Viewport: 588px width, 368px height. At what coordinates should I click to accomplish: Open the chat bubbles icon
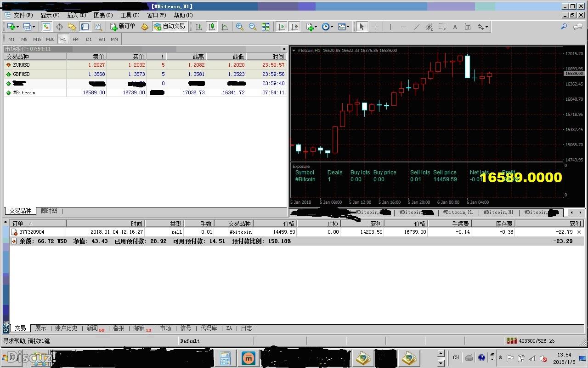[x=578, y=27]
